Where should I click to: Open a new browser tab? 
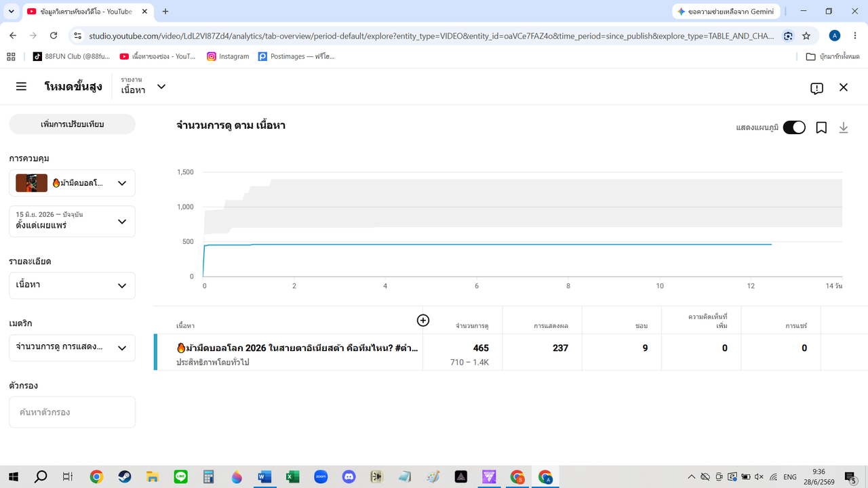pyautogui.click(x=165, y=12)
